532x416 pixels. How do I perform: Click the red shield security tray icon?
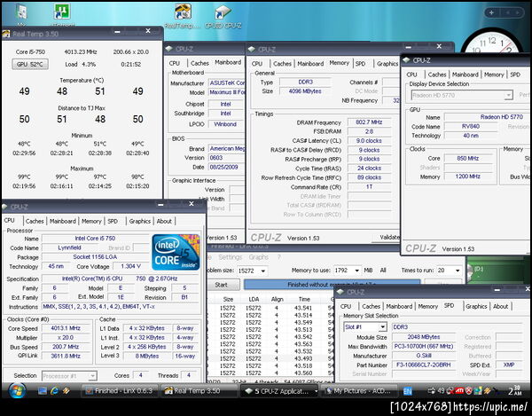click(x=468, y=391)
